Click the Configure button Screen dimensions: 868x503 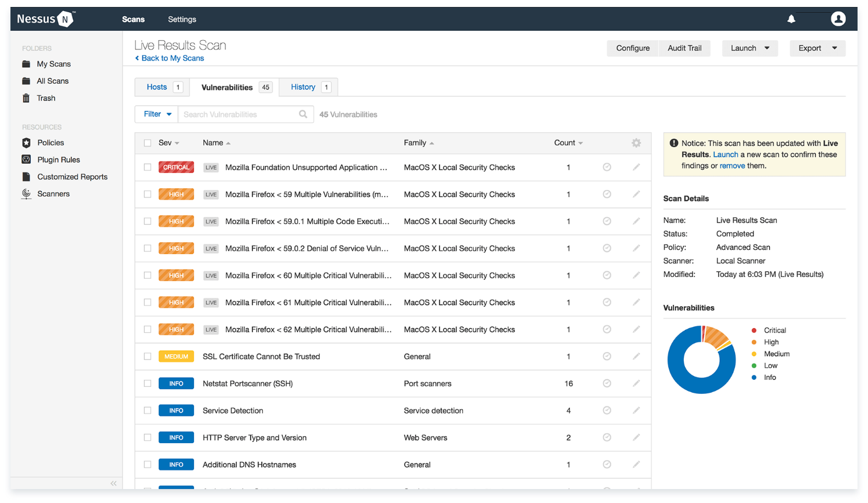(x=633, y=48)
